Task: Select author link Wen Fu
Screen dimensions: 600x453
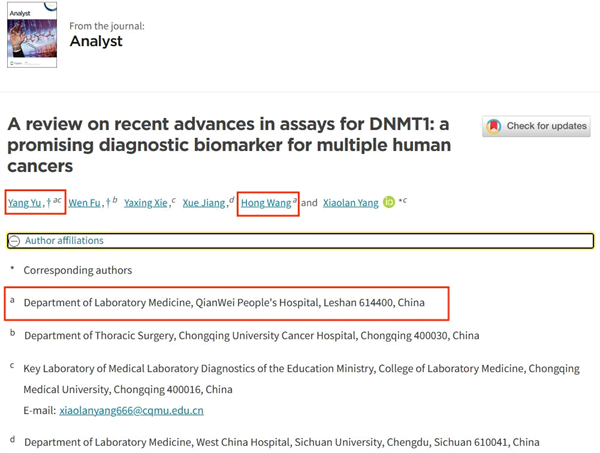Action: point(84,203)
